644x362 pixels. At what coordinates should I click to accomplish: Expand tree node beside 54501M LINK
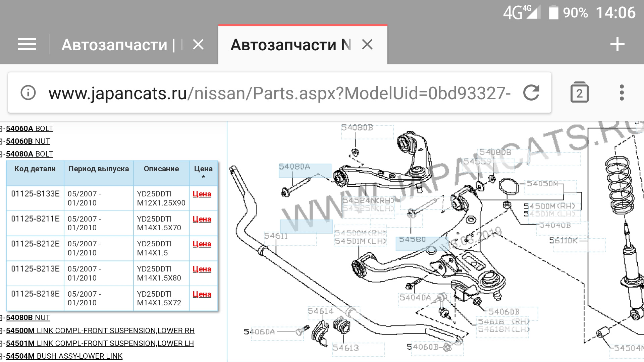click(1, 344)
